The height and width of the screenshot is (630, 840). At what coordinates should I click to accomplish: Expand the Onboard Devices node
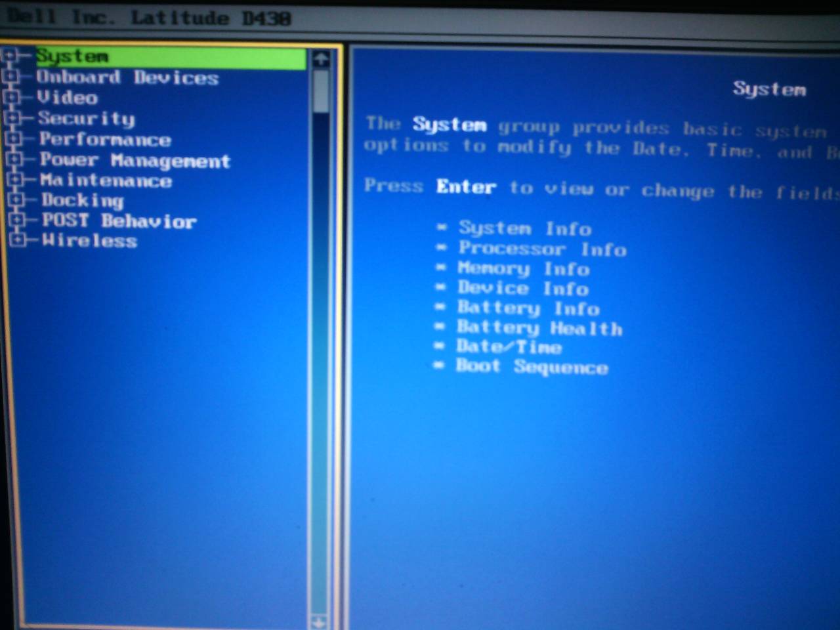pyautogui.click(x=11, y=76)
